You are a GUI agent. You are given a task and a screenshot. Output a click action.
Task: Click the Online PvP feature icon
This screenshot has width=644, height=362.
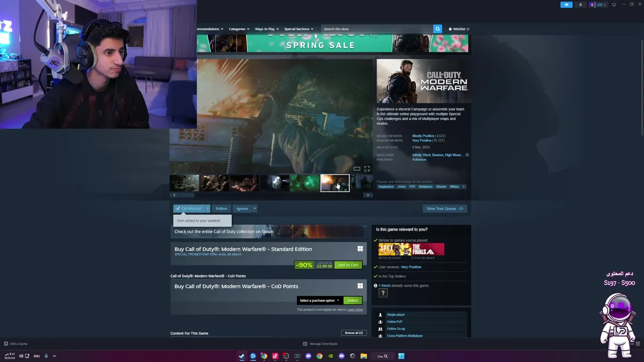point(380,322)
